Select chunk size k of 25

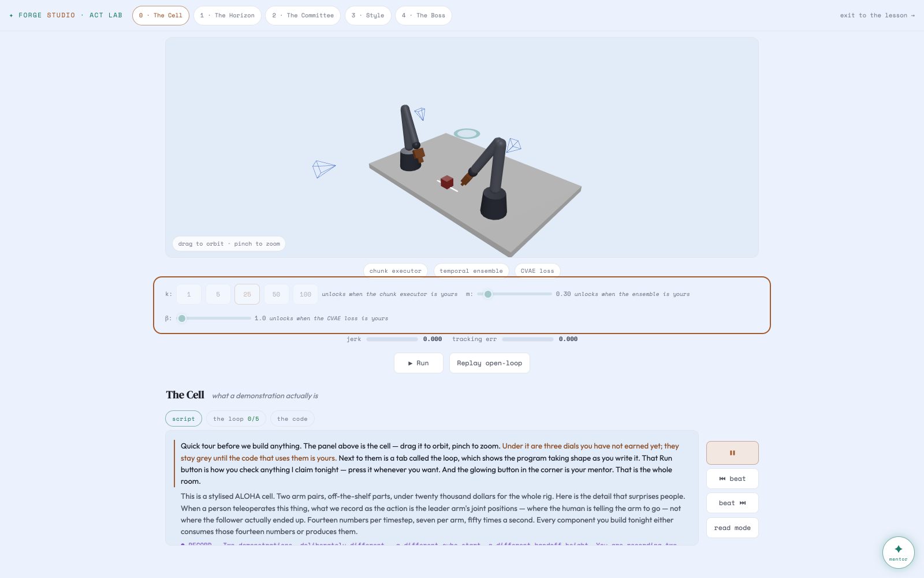pos(247,294)
